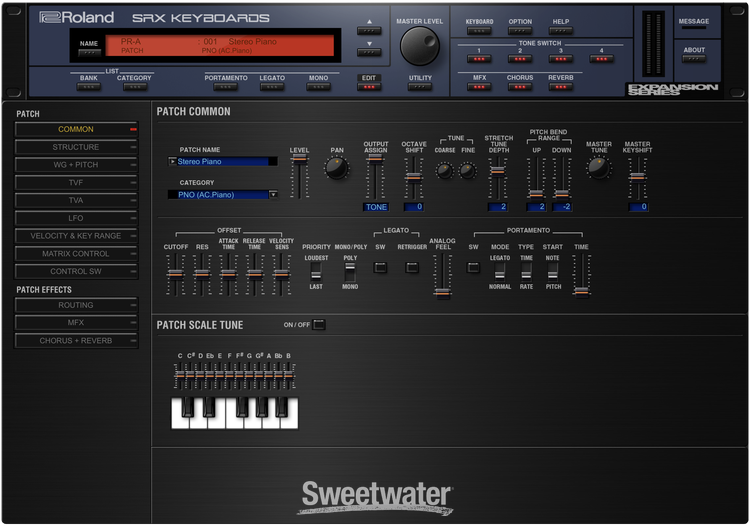The width and height of the screenshot is (750, 526).
Task: Open the MFX patch effects tab
Action: click(77, 323)
